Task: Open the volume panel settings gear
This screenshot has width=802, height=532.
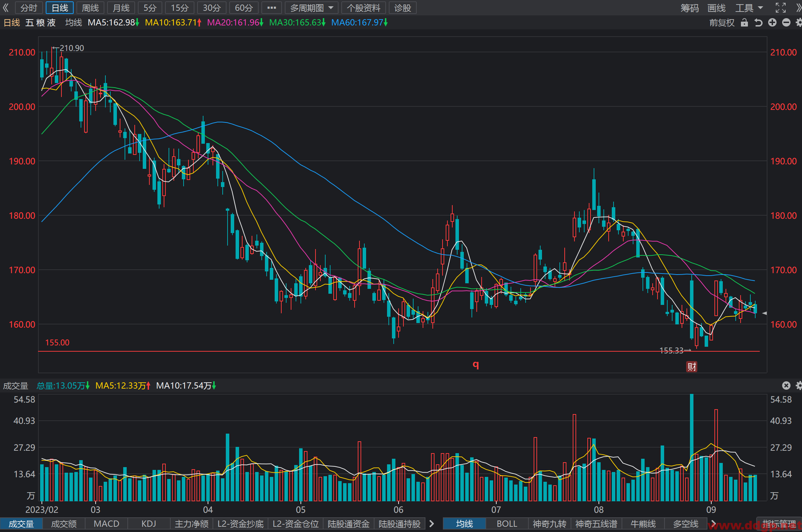Action: click(799, 385)
